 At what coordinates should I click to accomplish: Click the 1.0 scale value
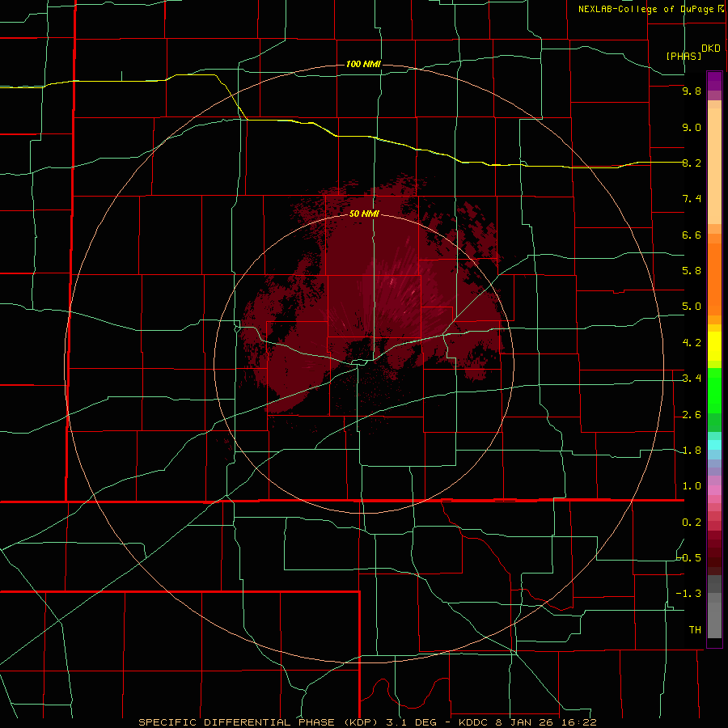coord(692,486)
